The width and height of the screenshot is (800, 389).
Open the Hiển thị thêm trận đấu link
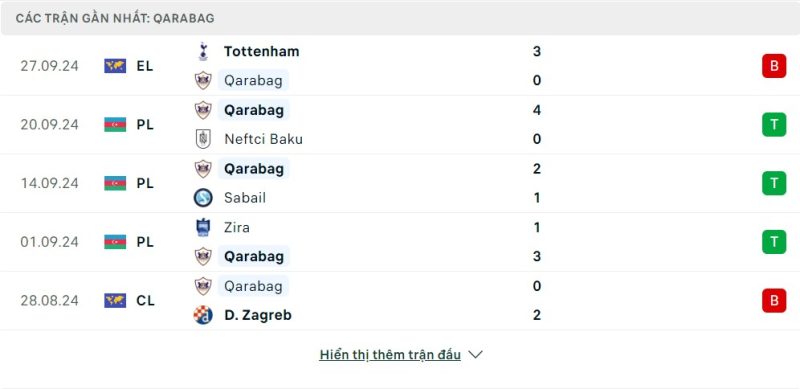390,354
